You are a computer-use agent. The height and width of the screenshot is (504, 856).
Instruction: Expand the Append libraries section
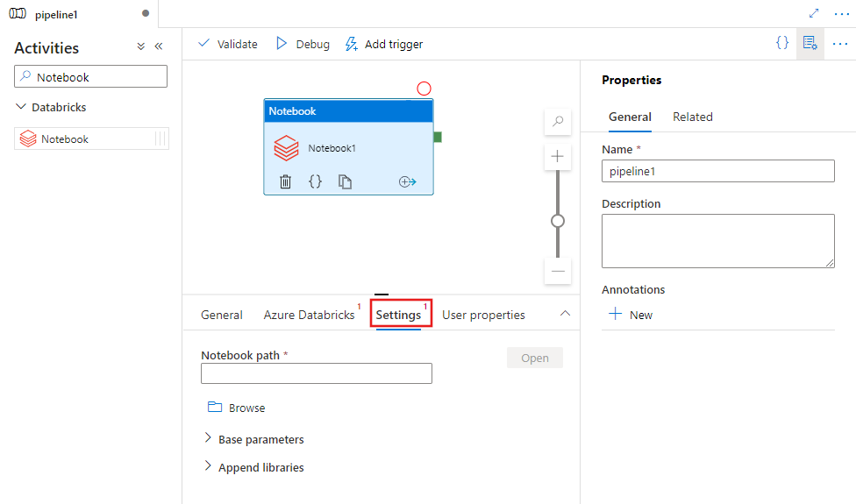click(x=208, y=466)
